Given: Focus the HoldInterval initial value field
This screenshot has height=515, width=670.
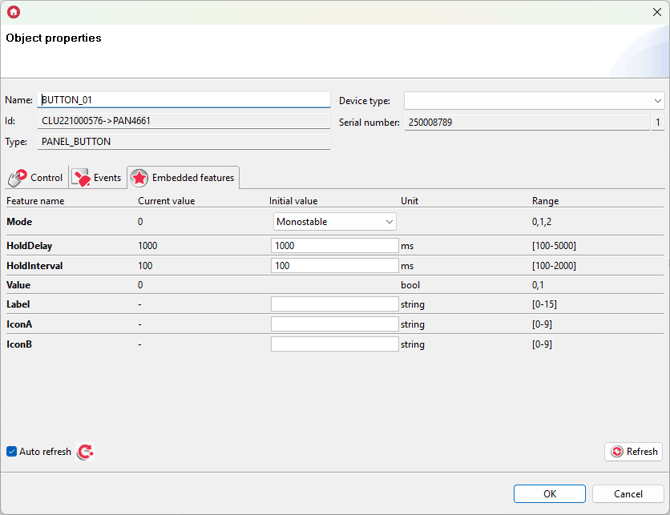Looking at the screenshot, I should coord(335,266).
